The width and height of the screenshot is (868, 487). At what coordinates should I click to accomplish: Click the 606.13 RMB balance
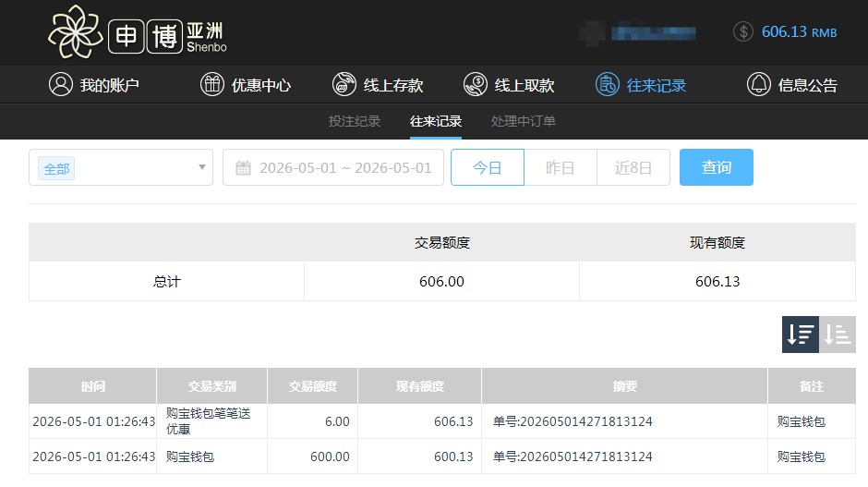click(x=799, y=32)
